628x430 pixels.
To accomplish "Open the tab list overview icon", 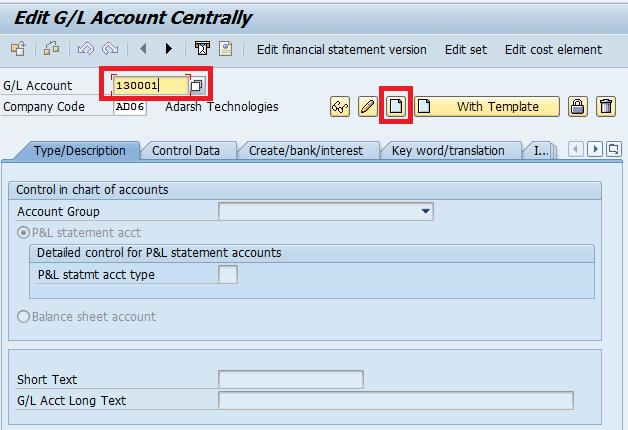I will 613,149.
